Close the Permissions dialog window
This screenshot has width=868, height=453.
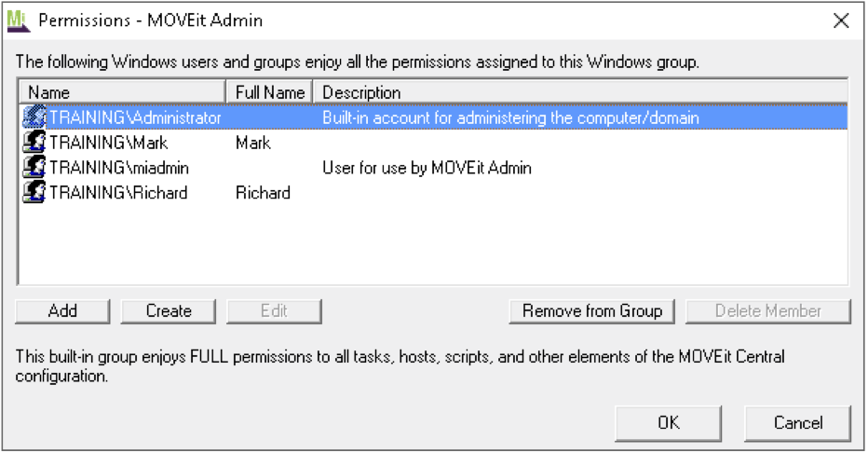coord(841,21)
